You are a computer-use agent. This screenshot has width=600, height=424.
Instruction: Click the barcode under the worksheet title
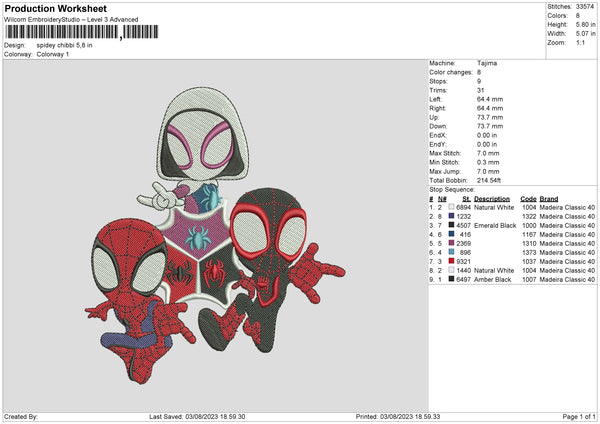pos(82,32)
